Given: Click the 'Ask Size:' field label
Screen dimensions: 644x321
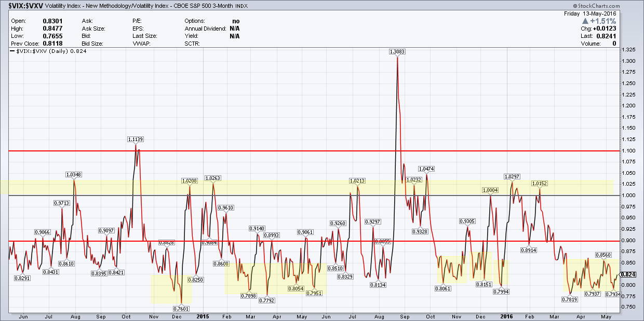Looking at the screenshot, I should [x=93, y=29].
